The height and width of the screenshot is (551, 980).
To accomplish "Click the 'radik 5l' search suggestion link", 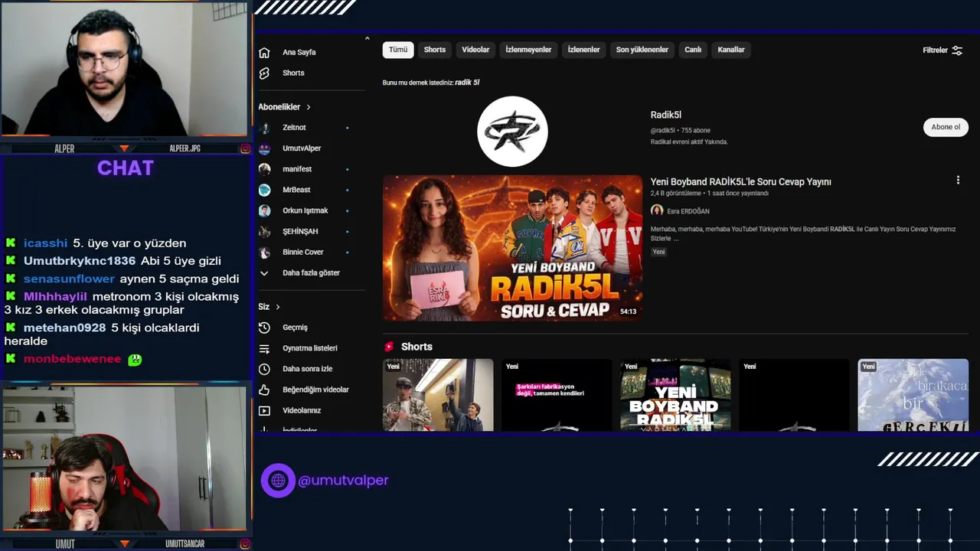I will (x=467, y=83).
